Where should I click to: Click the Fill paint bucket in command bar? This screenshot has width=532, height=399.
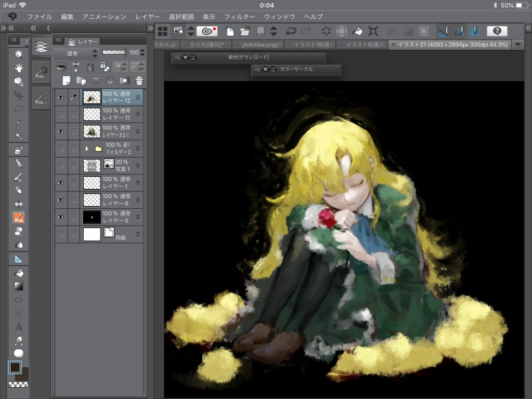357,31
